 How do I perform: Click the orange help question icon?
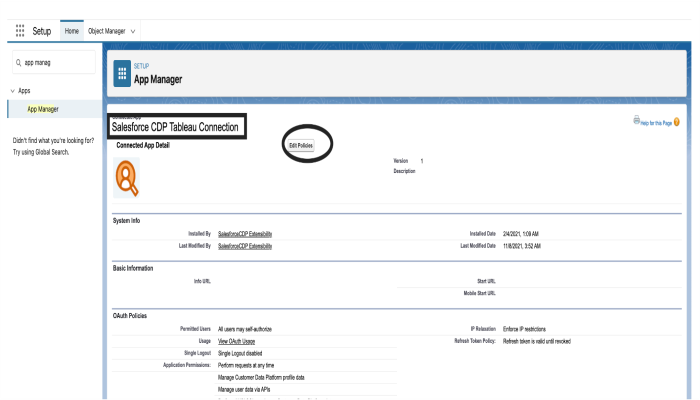[x=677, y=122]
